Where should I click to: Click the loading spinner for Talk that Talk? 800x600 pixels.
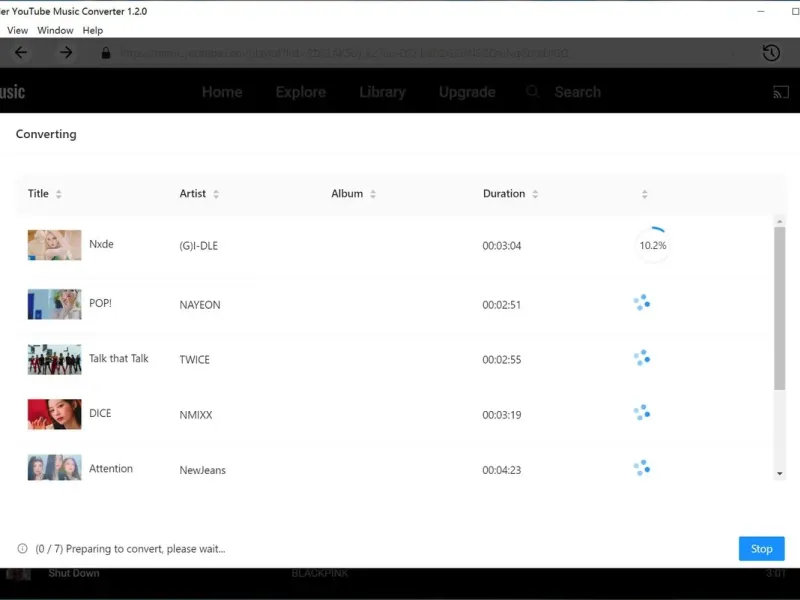click(x=642, y=358)
